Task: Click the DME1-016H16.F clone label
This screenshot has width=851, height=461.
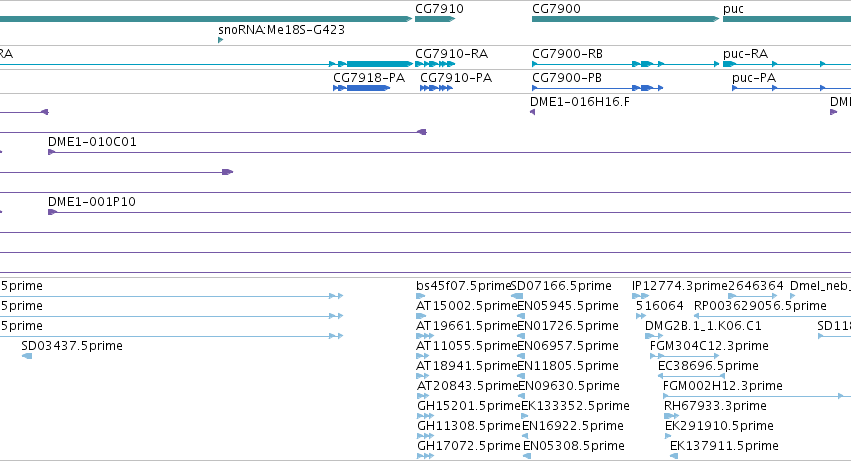Action: tap(580, 102)
